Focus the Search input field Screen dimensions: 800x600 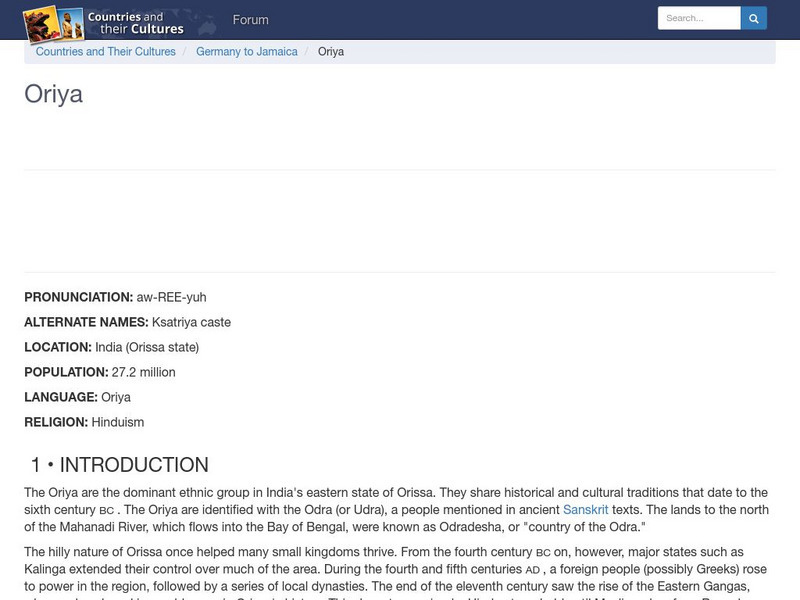(699, 18)
